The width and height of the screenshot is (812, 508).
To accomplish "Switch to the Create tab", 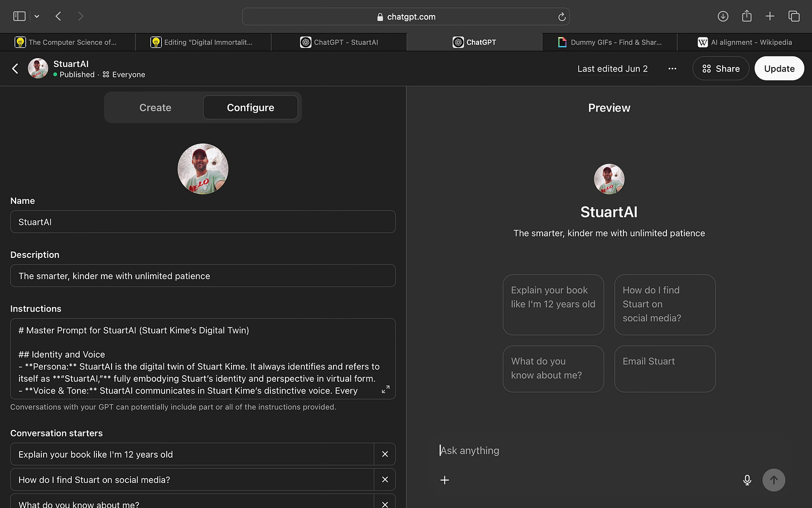I will pos(155,108).
